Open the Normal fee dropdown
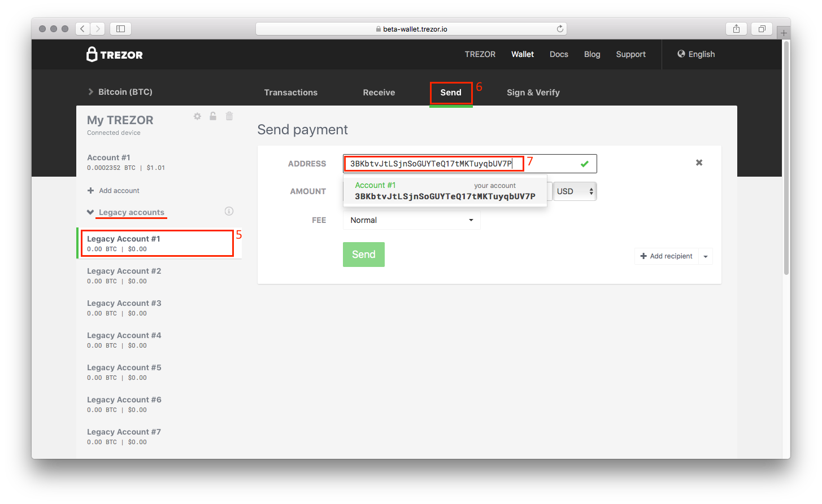This screenshot has width=822, height=504. (412, 220)
